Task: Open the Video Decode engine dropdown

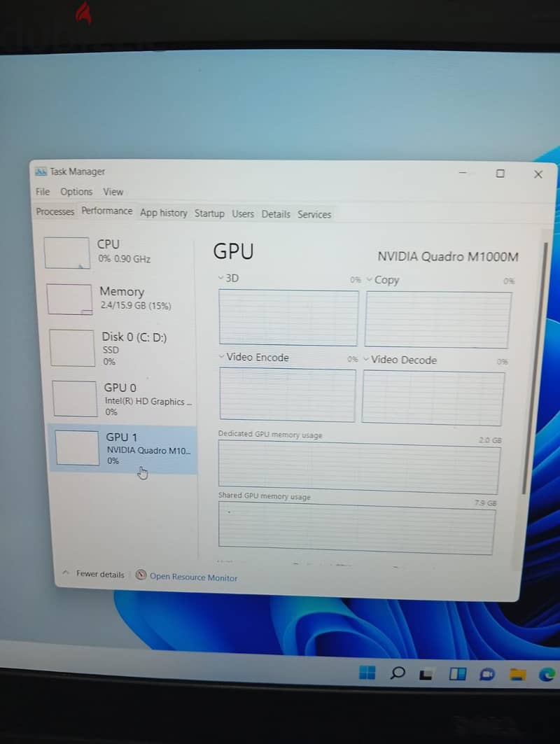Action: [x=366, y=359]
